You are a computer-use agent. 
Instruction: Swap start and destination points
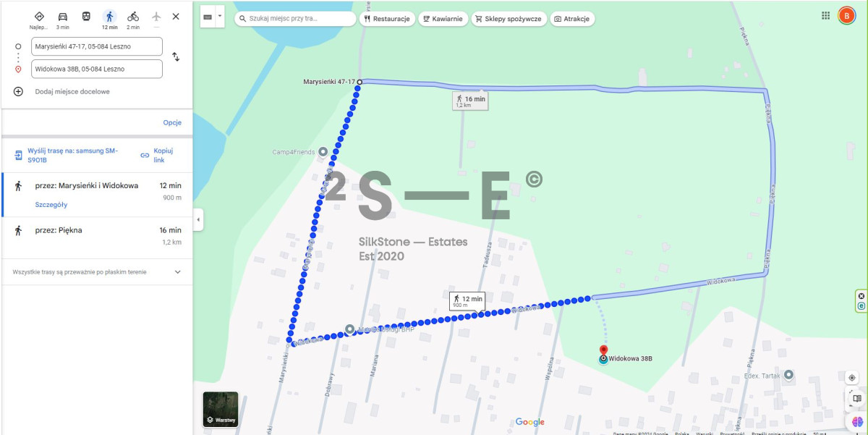point(176,57)
